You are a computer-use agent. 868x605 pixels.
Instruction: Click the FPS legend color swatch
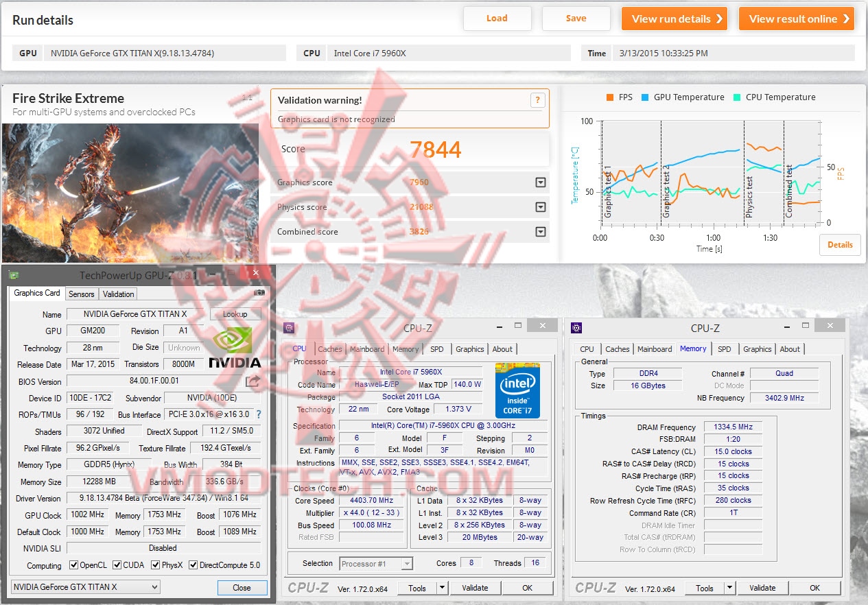(609, 97)
